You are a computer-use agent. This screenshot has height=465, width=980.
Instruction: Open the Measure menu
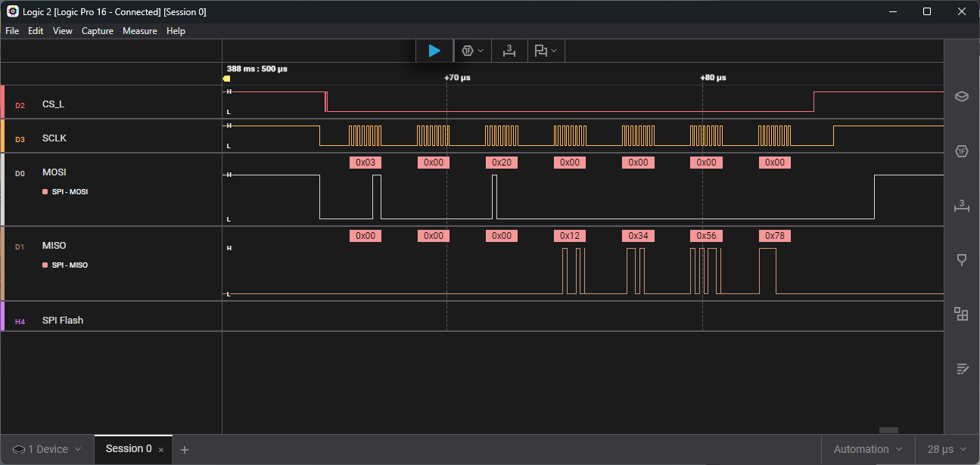(140, 31)
